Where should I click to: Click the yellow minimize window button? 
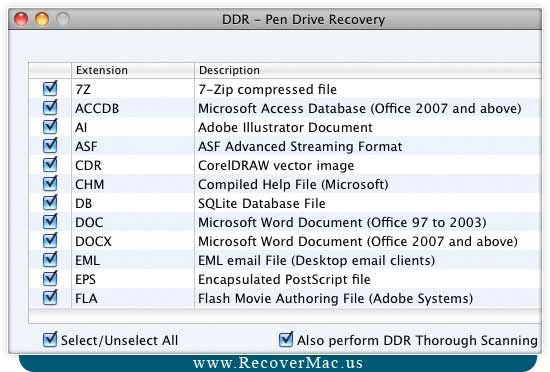pos(42,19)
